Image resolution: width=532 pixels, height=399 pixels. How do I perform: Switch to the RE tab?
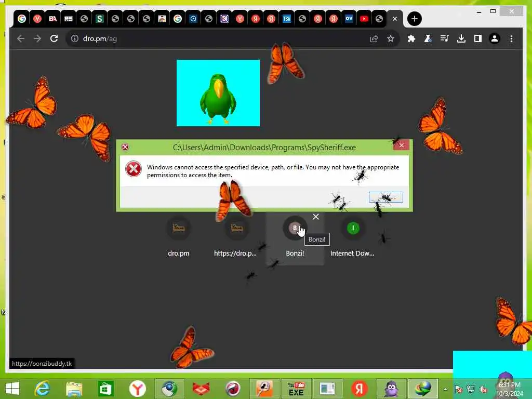[69, 19]
